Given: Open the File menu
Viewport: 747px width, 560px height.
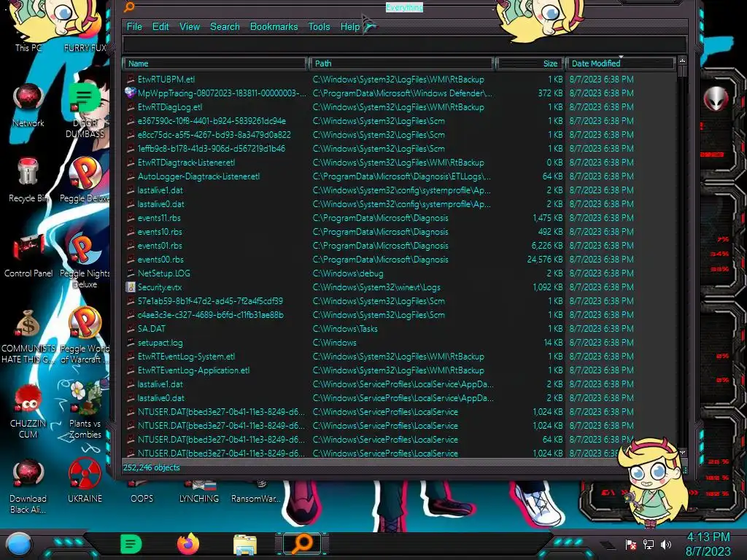Looking at the screenshot, I should [134, 27].
